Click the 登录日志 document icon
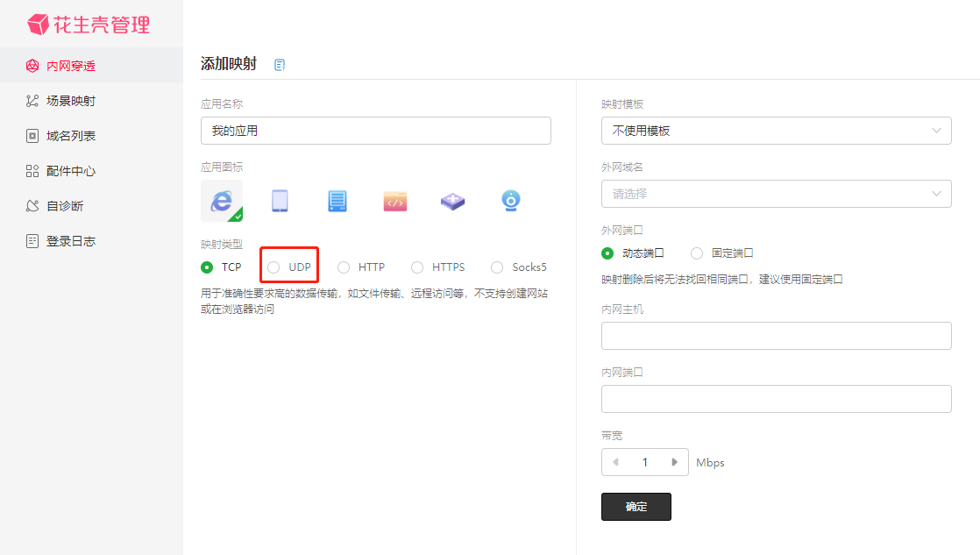Screen dimensions: 980x555 point(32,240)
